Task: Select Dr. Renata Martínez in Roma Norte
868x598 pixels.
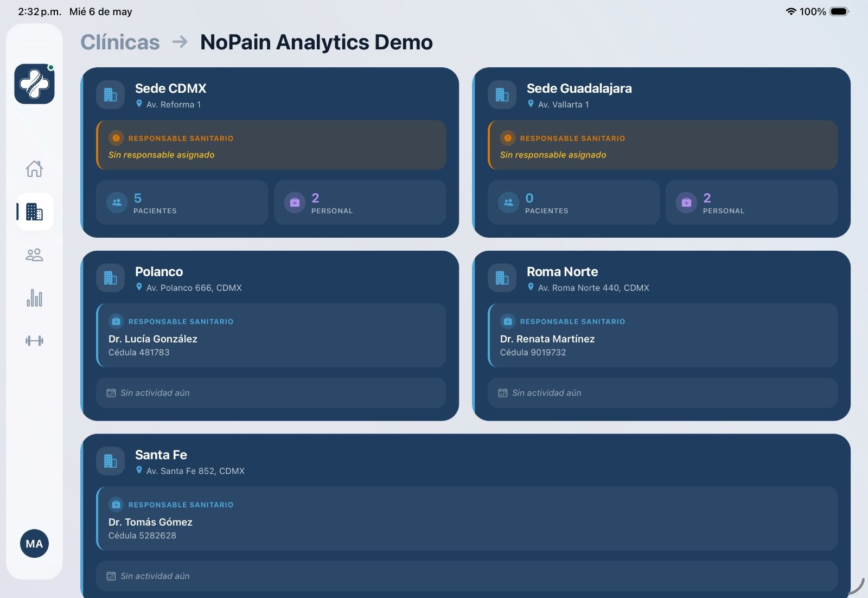Action: (547, 339)
